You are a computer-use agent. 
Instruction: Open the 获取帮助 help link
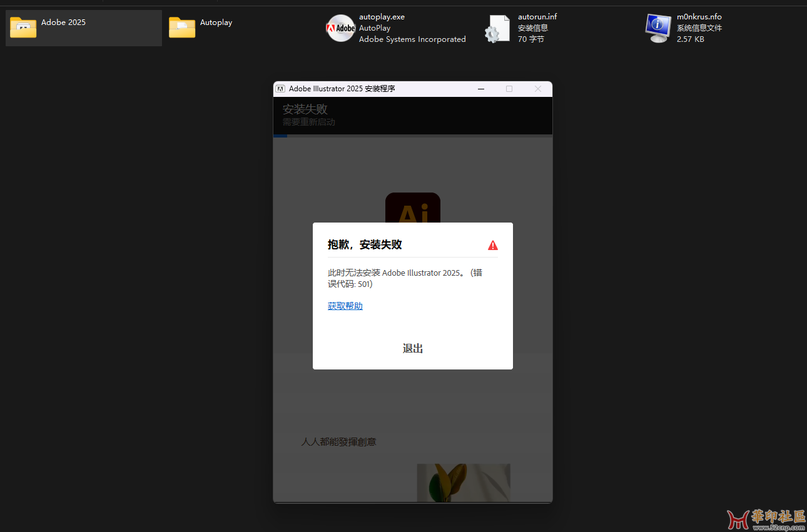tap(345, 306)
